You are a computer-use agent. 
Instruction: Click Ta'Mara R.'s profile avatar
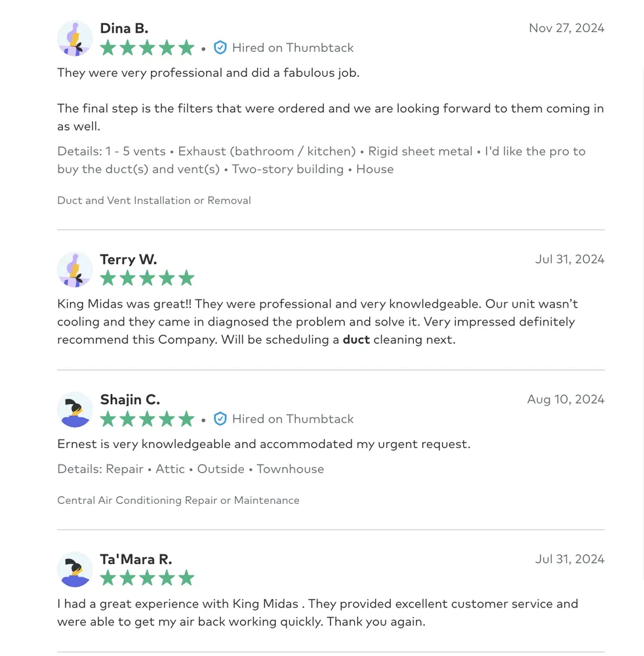pos(75,569)
